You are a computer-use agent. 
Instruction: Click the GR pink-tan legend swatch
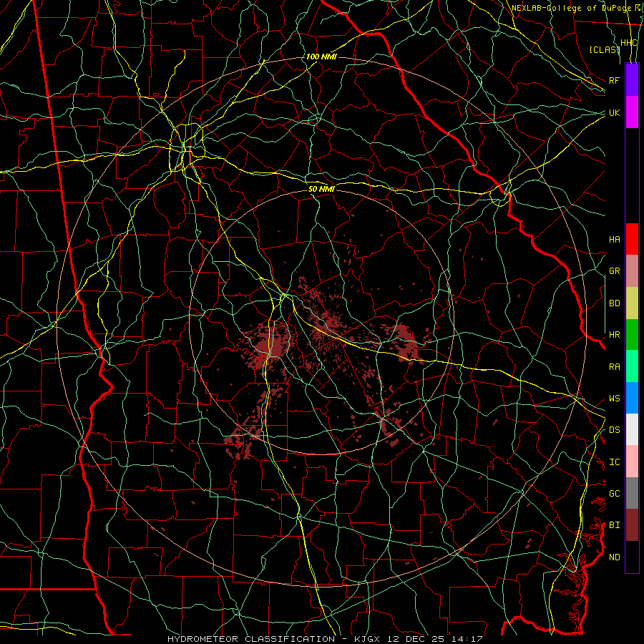tap(632, 270)
